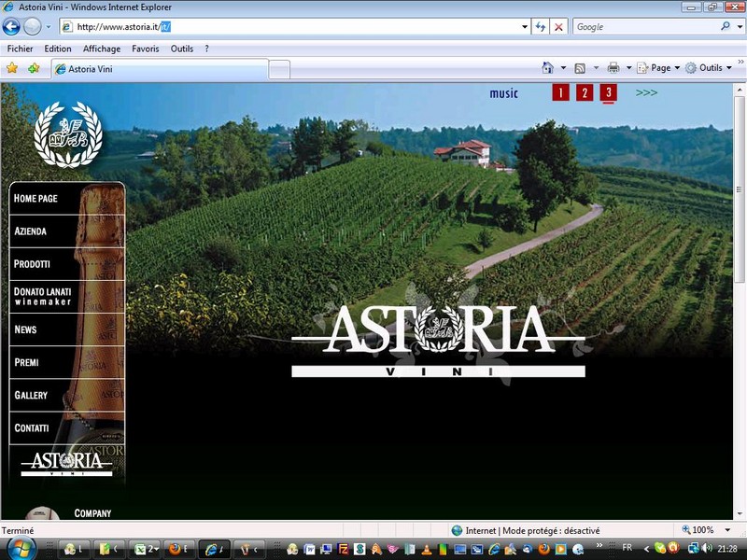Click the Internet Explorer taskbar button

tap(214, 549)
